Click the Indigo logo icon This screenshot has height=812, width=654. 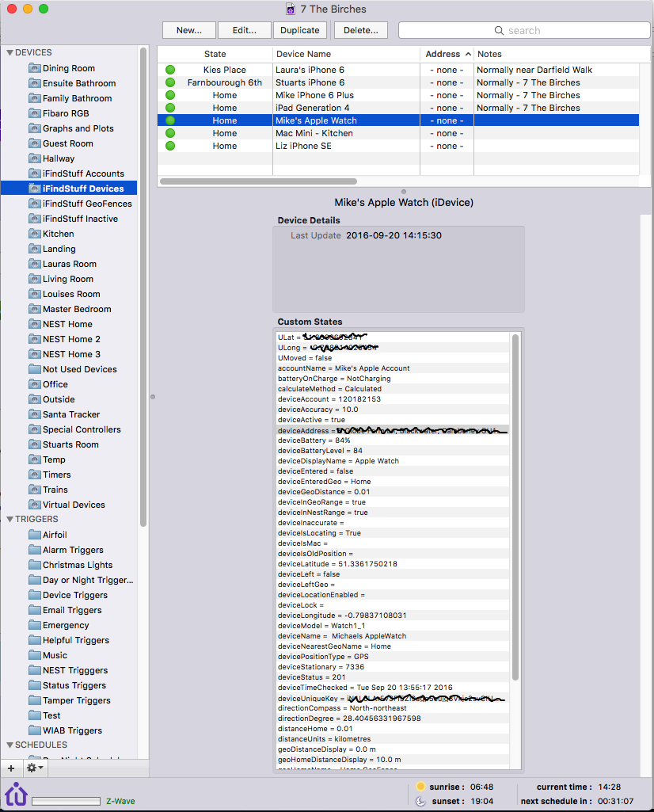pos(16,794)
